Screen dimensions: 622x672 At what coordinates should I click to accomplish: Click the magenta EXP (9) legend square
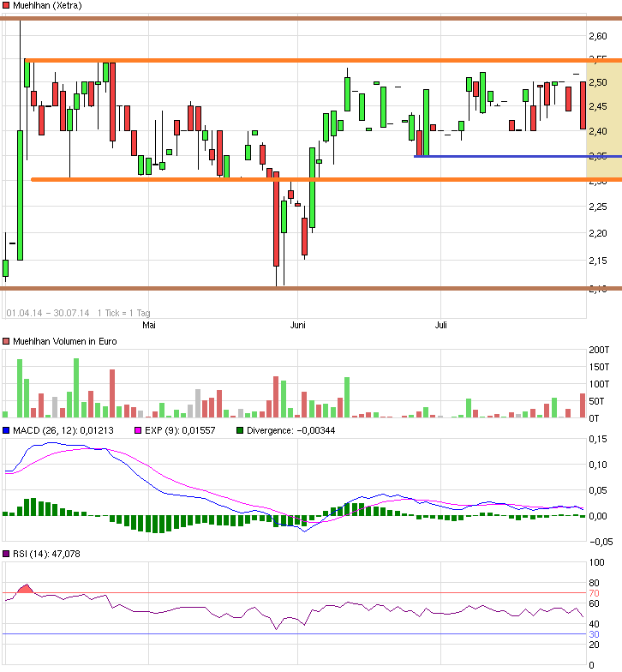pos(139,430)
